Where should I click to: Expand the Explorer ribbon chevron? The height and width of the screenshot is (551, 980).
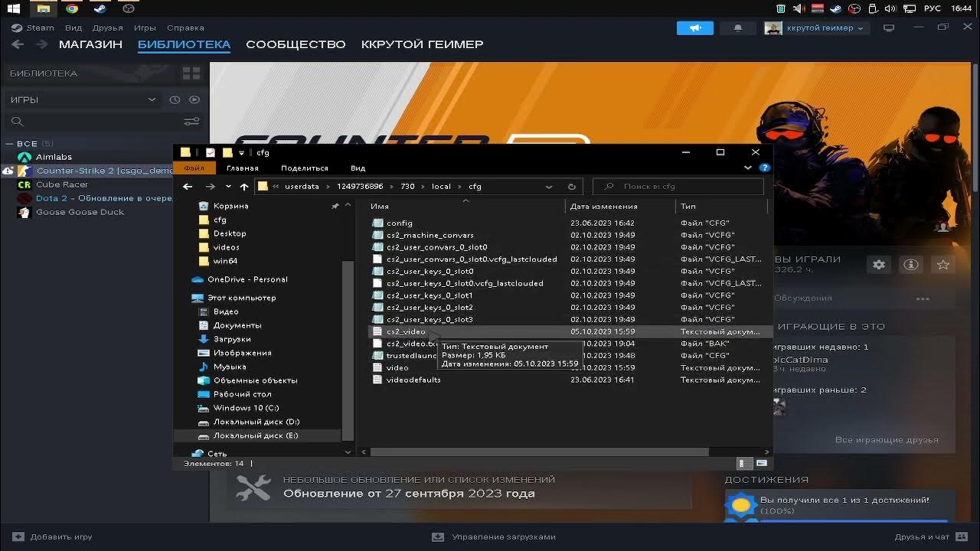[x=748, y=168]
